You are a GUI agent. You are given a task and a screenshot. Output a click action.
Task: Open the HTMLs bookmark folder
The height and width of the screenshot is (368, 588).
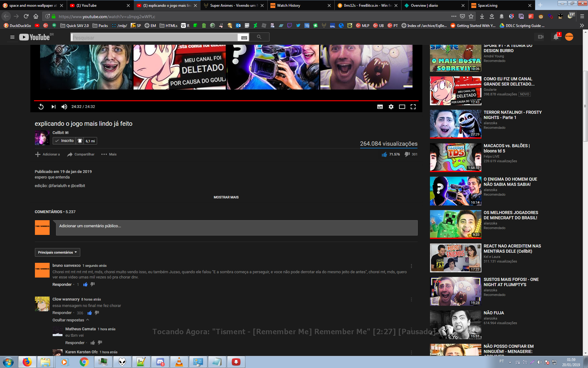(168, 26)
